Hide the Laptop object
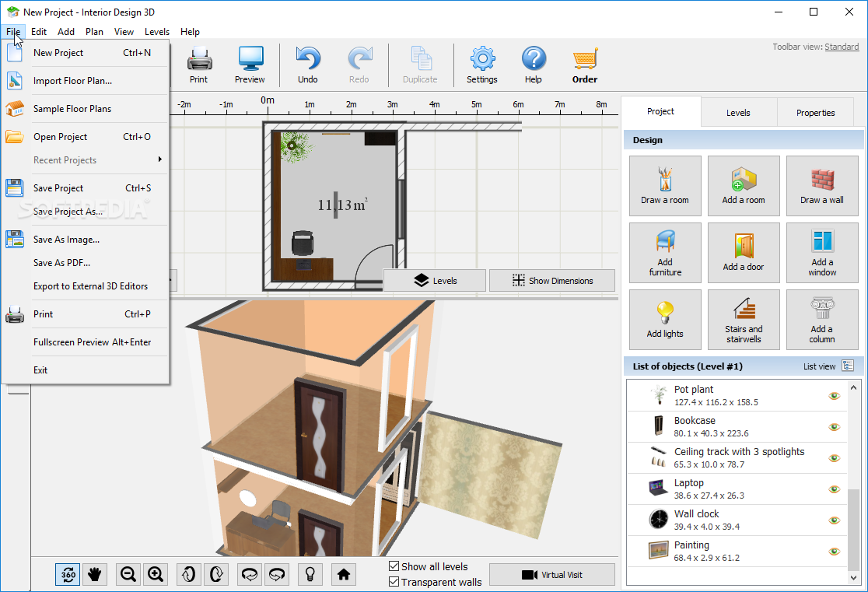The height and width of the screenshot is (592, 868). [x=835, y=489]
